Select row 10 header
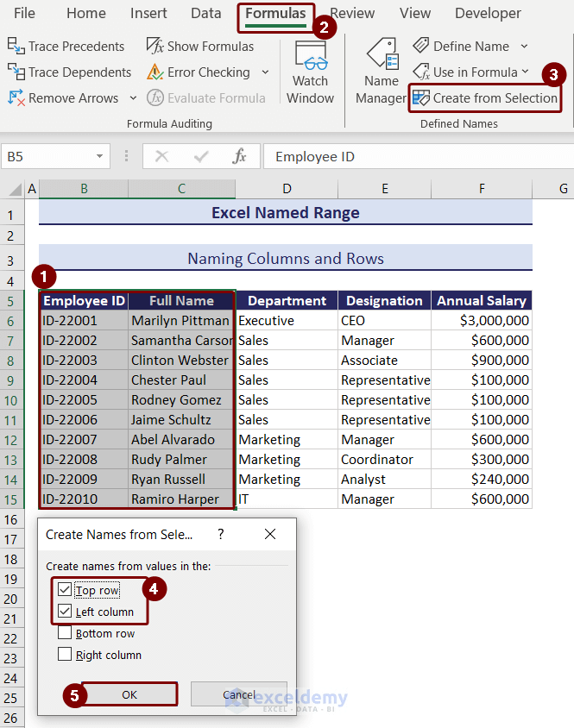The image size is (574, 728). [x=11, y=400]
